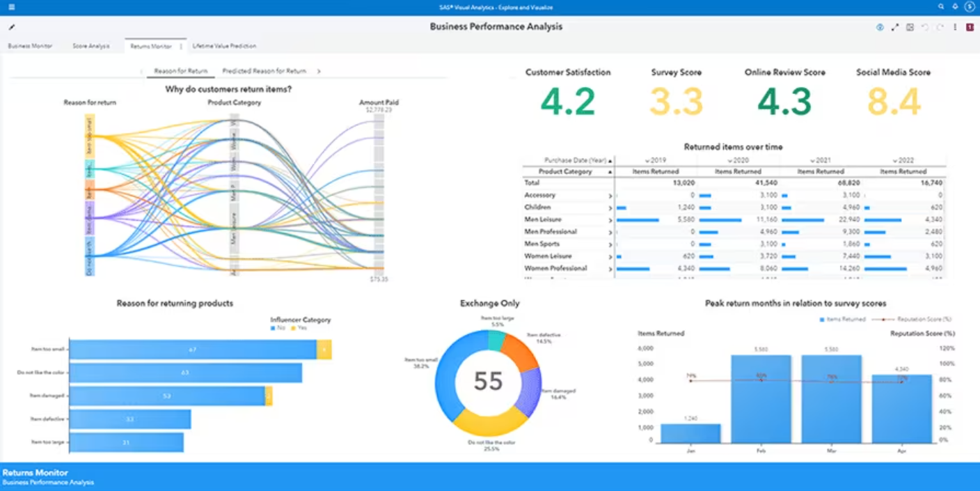Click the Social Media Score value 8.4
The image size is (980, 491).
pos(894,102)
